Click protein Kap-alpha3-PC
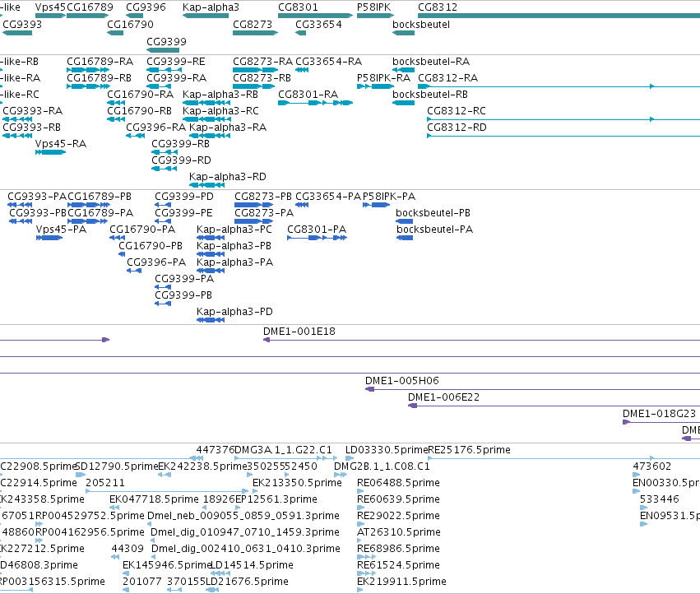Screen dimensions: 700x594 click(x=211, y=238)
